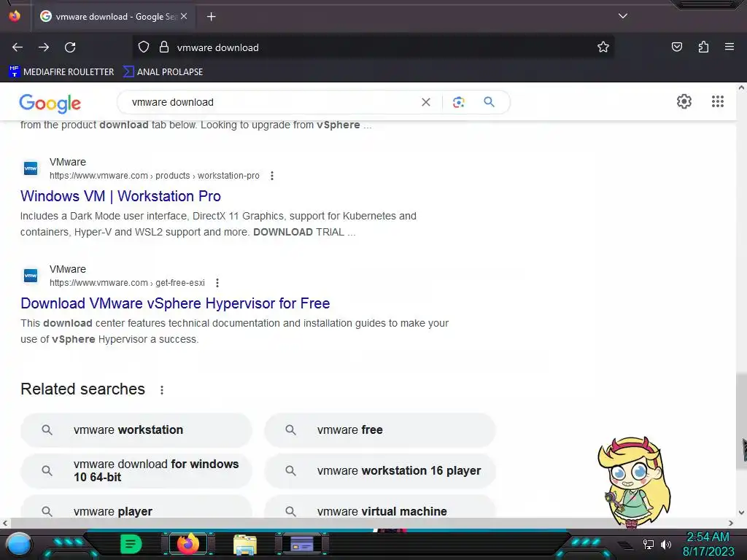Open the Windows VM | Workstation Pro result
This screenshot has height=560, width=747.
pyautogui.click(x=120, y=196)
